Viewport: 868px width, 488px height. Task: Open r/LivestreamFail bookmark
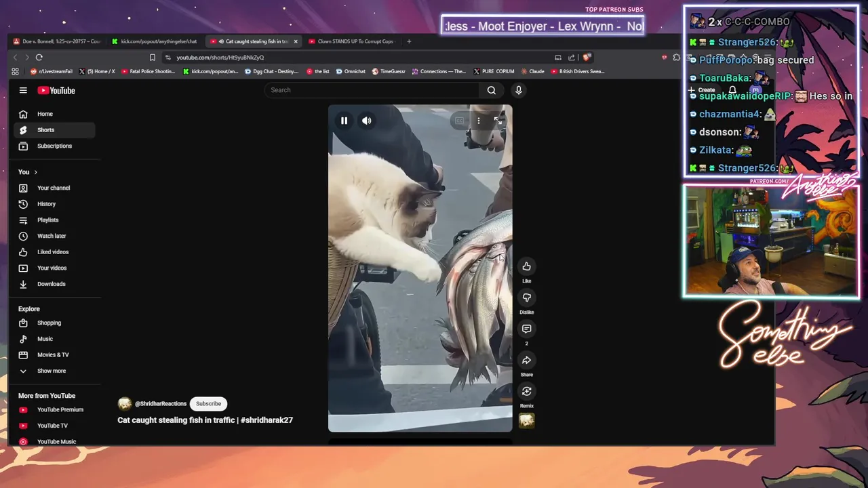[52, 71]
